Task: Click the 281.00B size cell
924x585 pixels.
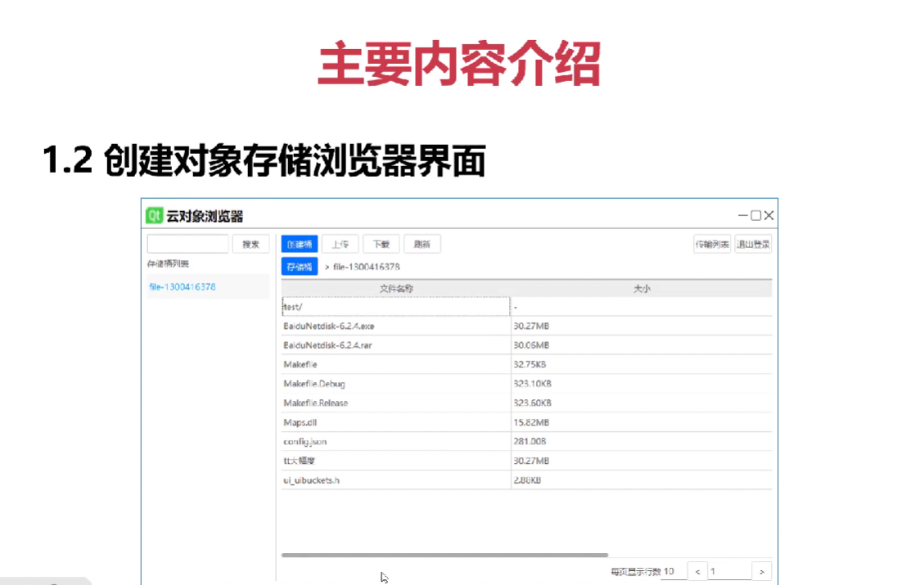Action: click(x=642, y=441)
